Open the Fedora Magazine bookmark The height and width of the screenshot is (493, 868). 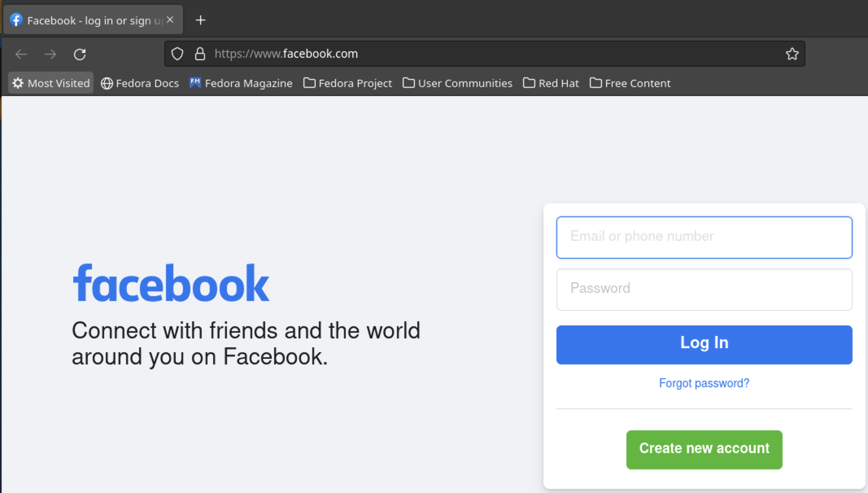pyautogui.click(x=241, y=83)
